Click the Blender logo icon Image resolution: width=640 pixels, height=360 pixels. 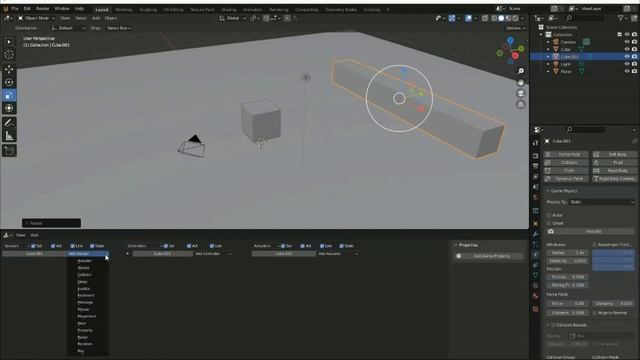(x=6, y=9)
